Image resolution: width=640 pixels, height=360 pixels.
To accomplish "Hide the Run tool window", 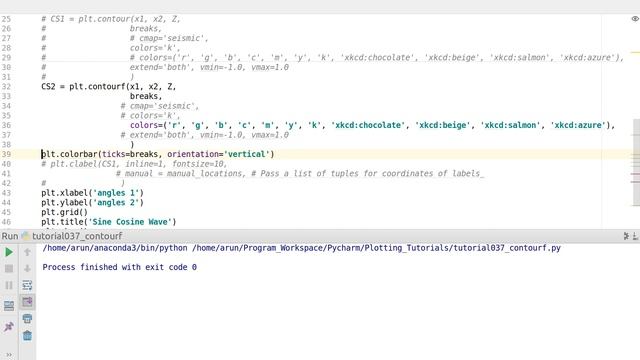I will tap(636, 236).
